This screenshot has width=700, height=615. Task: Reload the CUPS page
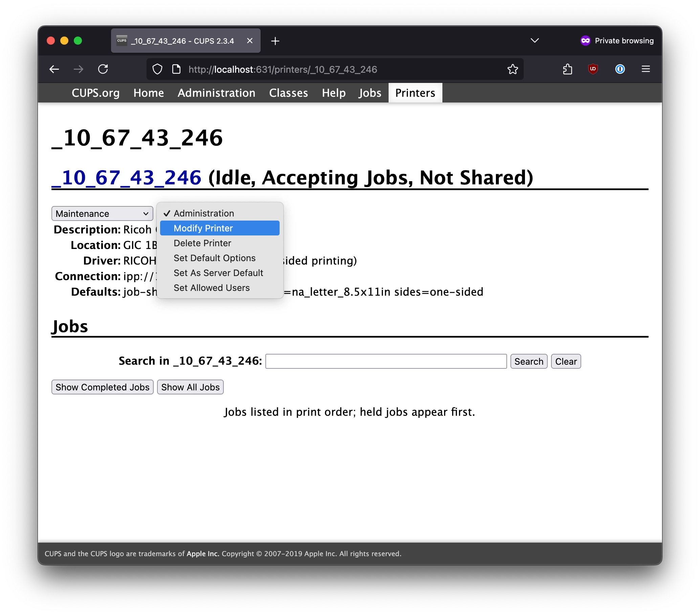(103, 69)
